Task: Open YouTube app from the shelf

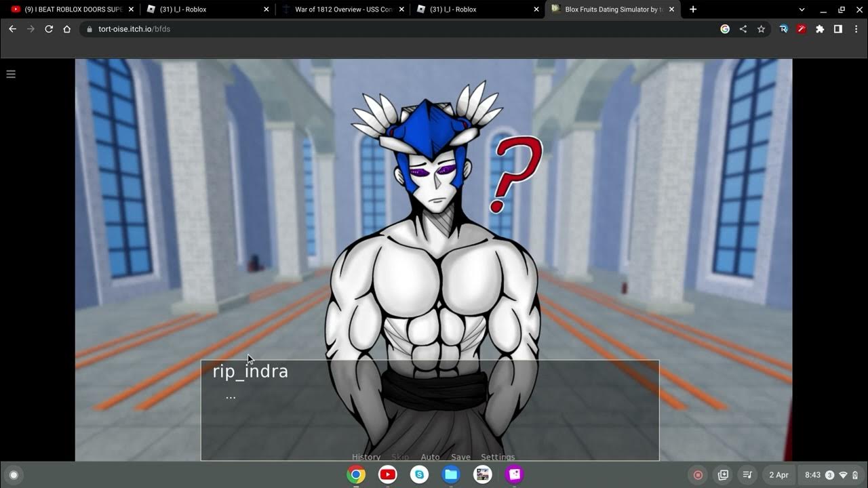Action: (388, 475)
